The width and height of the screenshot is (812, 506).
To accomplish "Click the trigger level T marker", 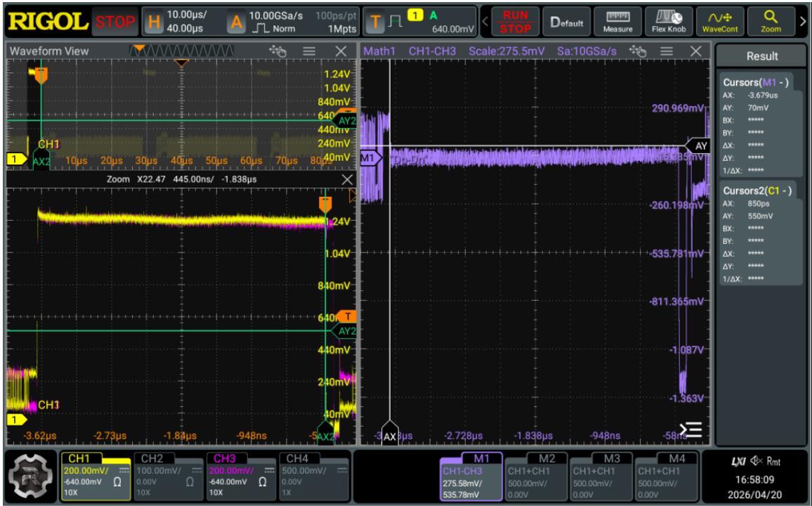I will tap(347, 316).
